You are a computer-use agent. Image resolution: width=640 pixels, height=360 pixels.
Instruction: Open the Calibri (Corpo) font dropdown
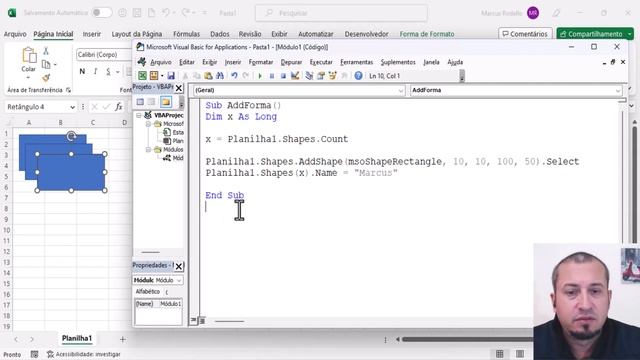tap(104, 54)
